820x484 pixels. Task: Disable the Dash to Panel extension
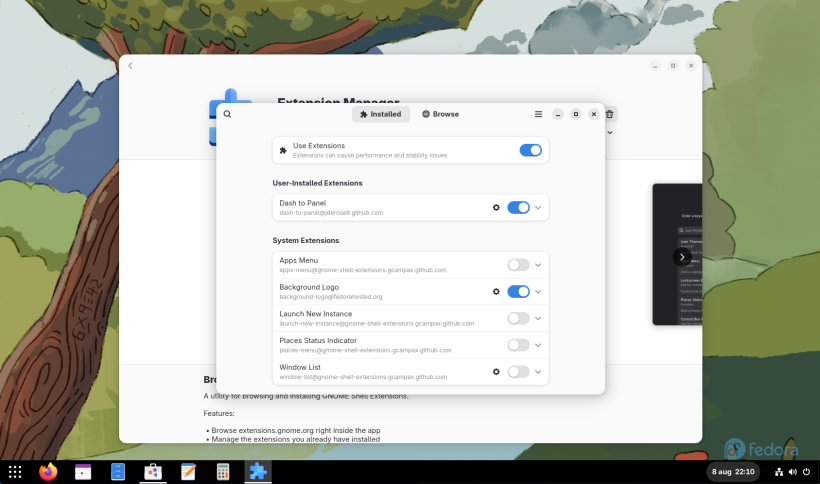tap(518, 208)
